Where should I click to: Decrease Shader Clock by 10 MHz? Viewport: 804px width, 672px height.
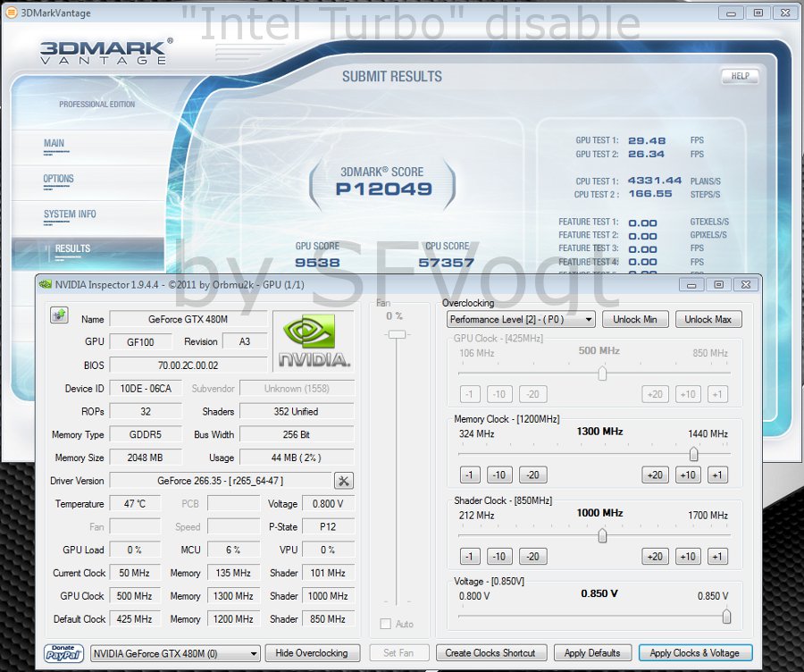tap(499, 557)
